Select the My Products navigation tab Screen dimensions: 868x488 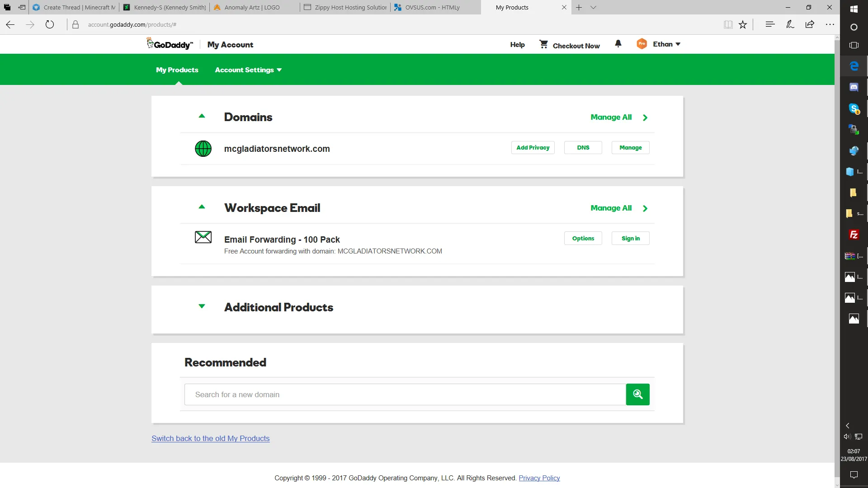pos(177,70)
